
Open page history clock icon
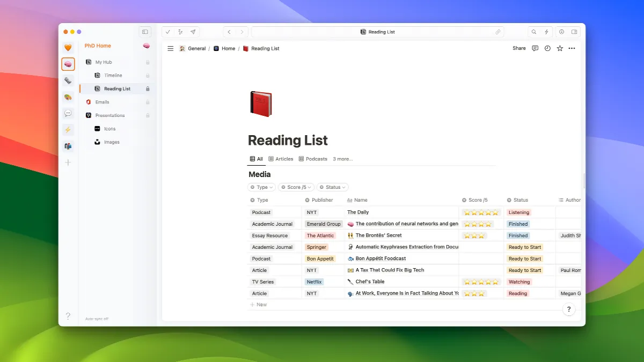click(x=547, y=48)
